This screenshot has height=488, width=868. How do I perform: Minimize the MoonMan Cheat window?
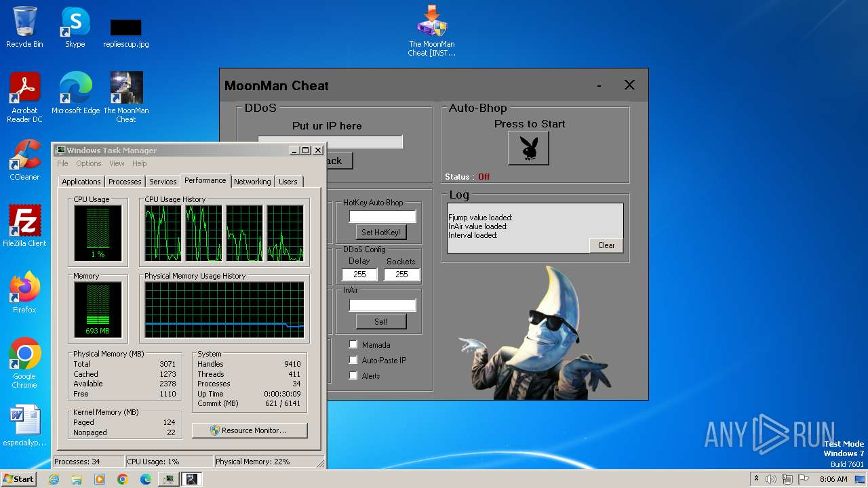(599, 85)
